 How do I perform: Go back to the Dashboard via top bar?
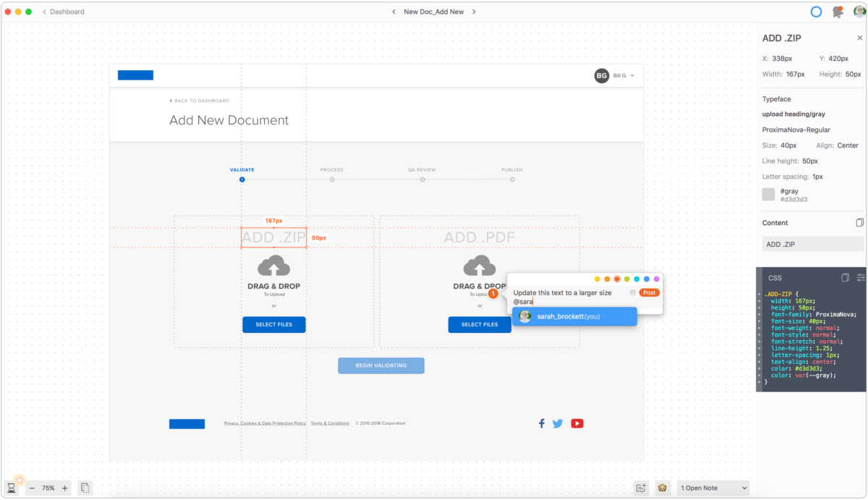65,12
